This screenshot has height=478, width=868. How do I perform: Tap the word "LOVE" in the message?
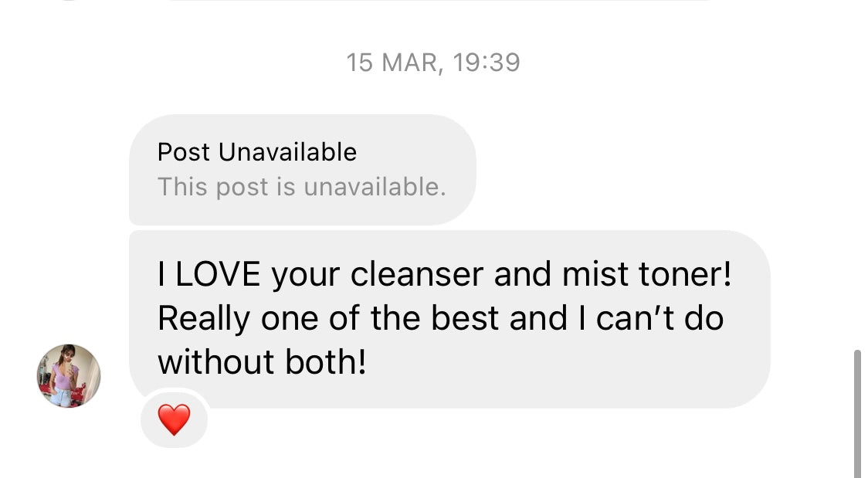(219, 276)
